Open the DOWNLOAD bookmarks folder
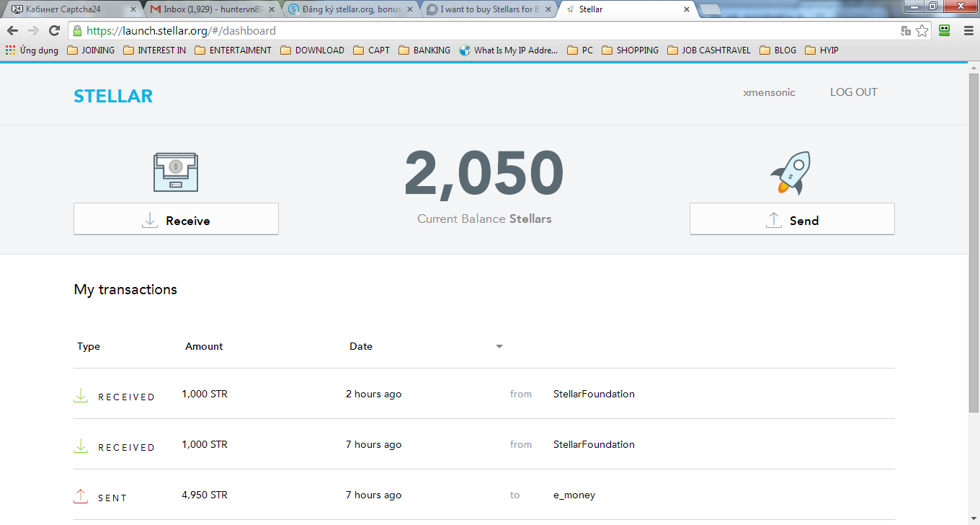The image size is (980, 525). pos(312,50)
